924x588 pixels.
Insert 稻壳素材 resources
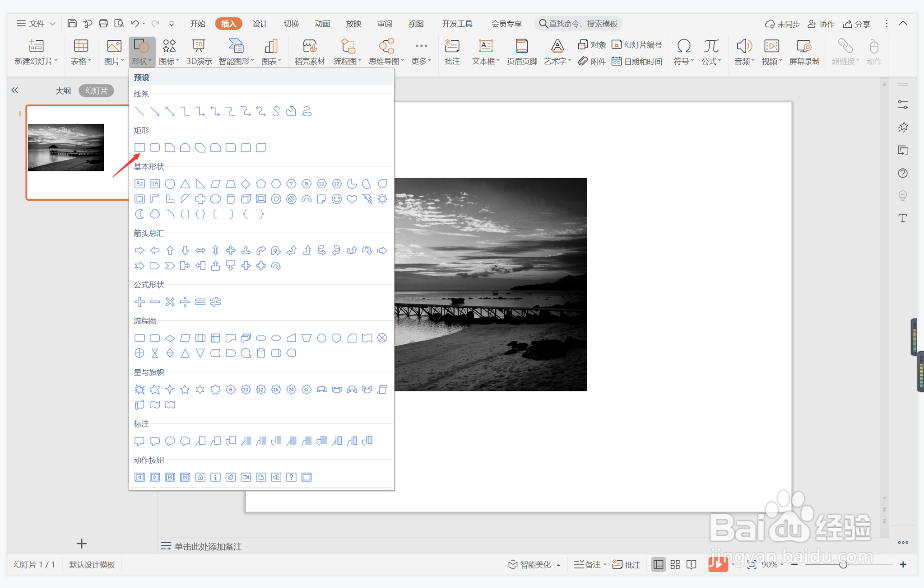[310, 52]
